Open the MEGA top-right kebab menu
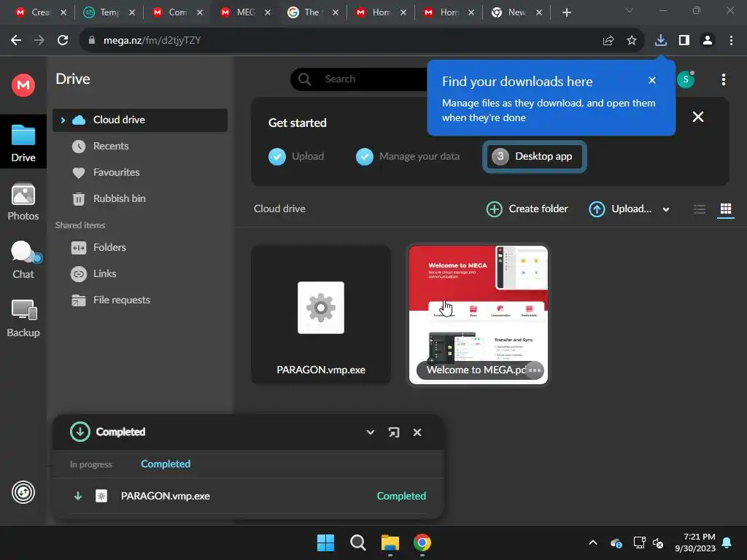 [x=723, y=79]
